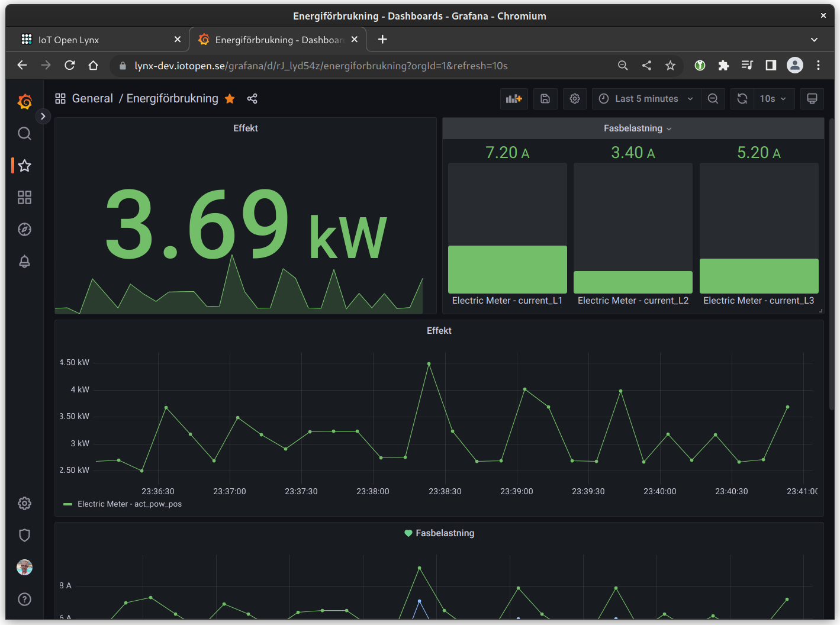
Task: Save the dashboard using the floppy disk icon
Action: pos(545,98)
